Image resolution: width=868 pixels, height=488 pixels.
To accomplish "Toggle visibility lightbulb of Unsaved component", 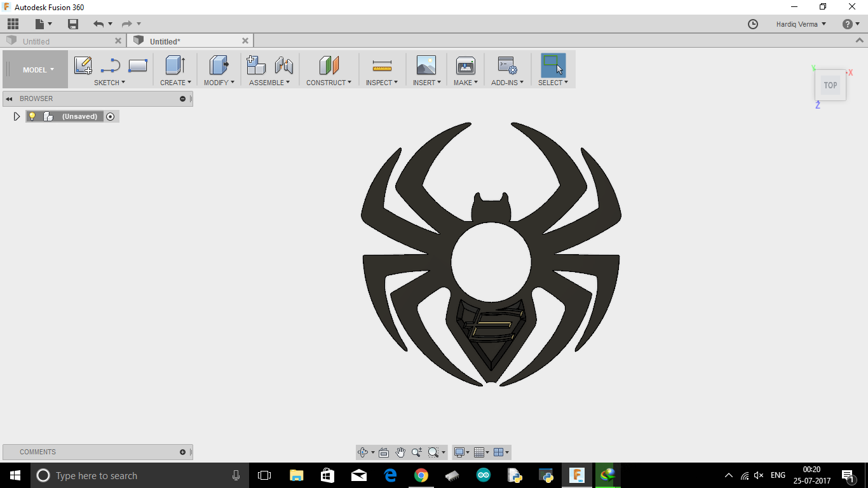I will (32, 116).
